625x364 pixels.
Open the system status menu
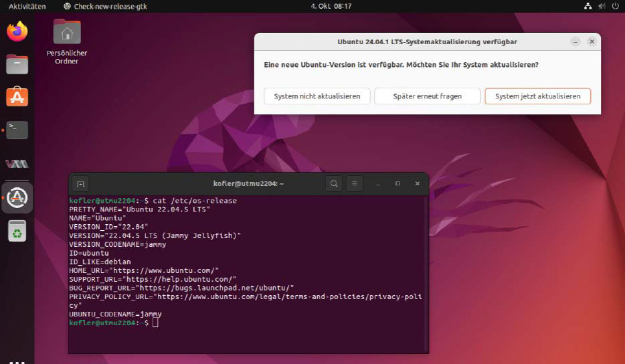click(x=600, y=6)
